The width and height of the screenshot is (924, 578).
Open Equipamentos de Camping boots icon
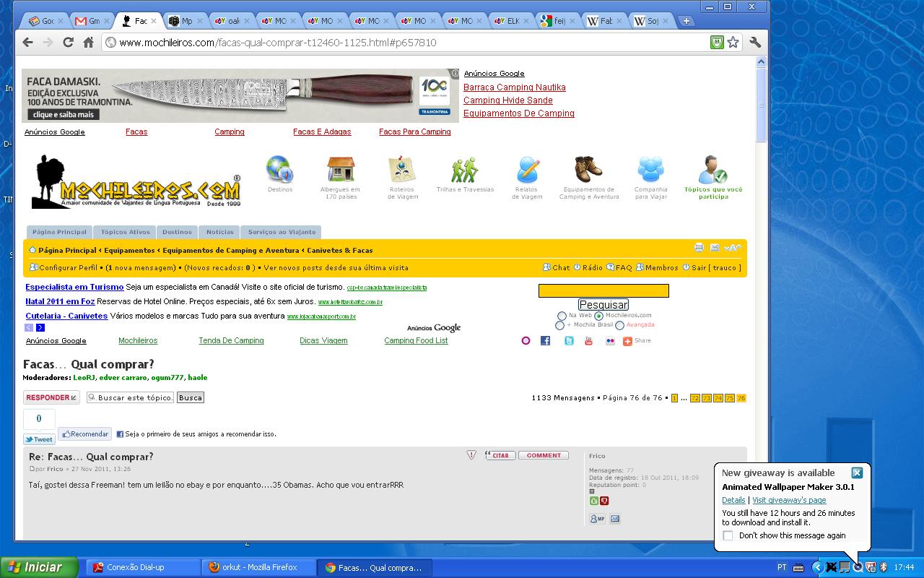point(588,170)
